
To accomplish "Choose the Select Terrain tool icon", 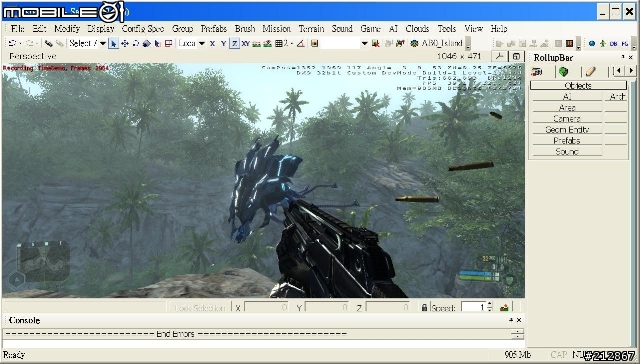I will coord(157,43).
